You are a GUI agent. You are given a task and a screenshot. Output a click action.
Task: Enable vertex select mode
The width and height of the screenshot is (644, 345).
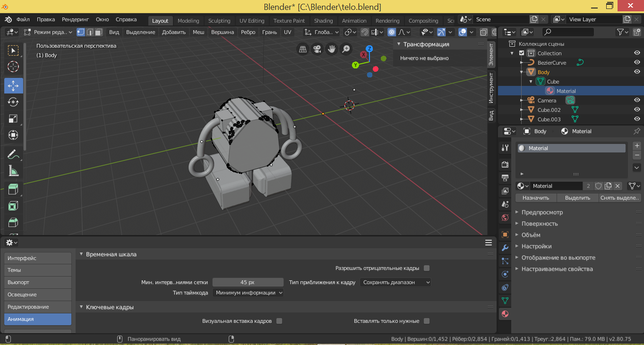click(x=81, y=32)
